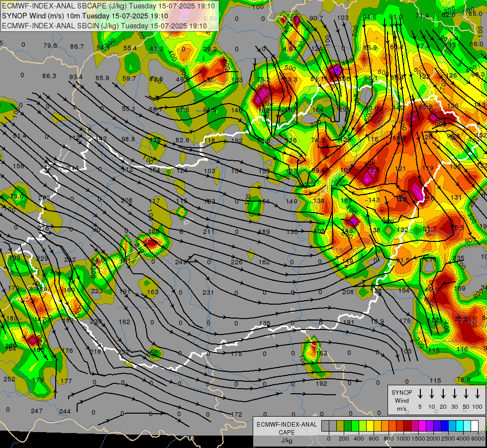Viewport: 487px width, 448px height.
Task: Pick the cyan swatch in CAPE legend
Action: click(460, 426)
